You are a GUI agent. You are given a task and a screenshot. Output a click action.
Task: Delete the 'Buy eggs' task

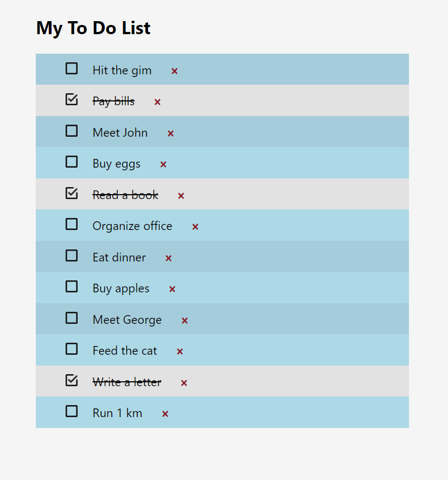pos(163,164)
